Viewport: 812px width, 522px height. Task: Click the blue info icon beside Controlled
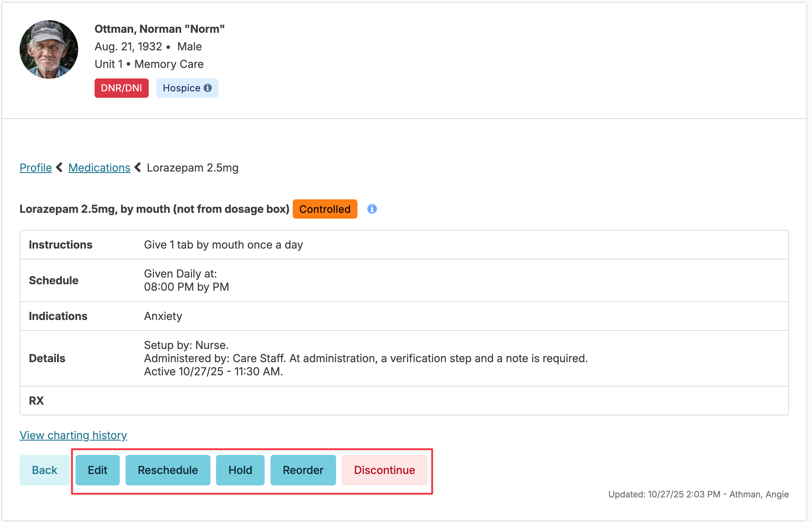click(x=372, y=209)
